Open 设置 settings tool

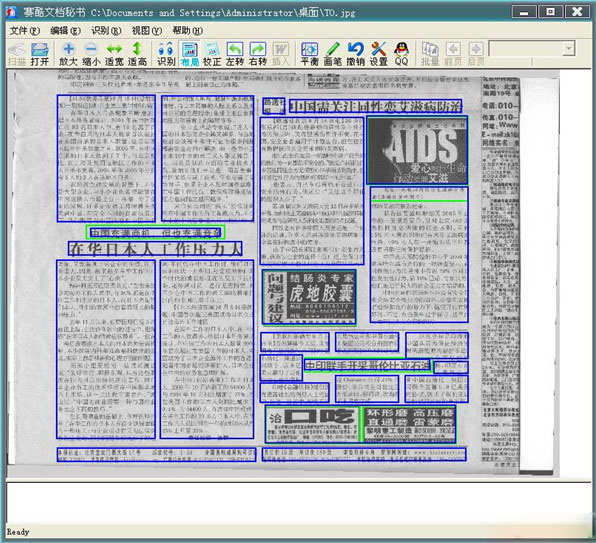click(x=379, y=54)
